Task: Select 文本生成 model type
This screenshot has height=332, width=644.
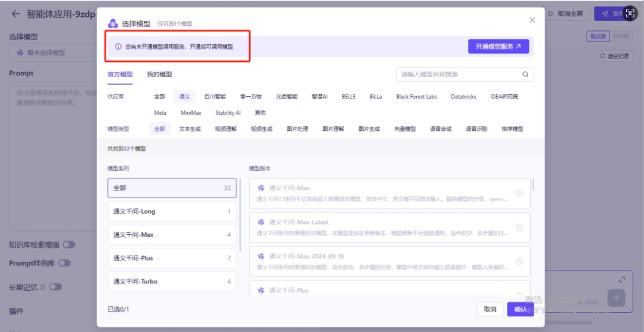Action: pyautogui.click(x=190, y=129)
